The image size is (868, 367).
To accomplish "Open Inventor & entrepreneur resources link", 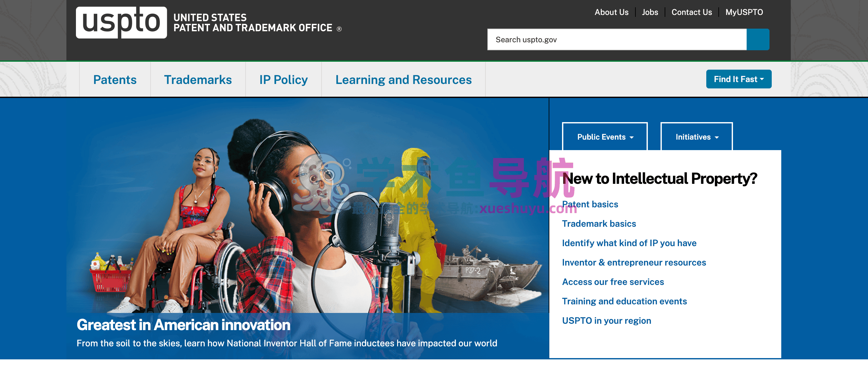I will 634,262.
